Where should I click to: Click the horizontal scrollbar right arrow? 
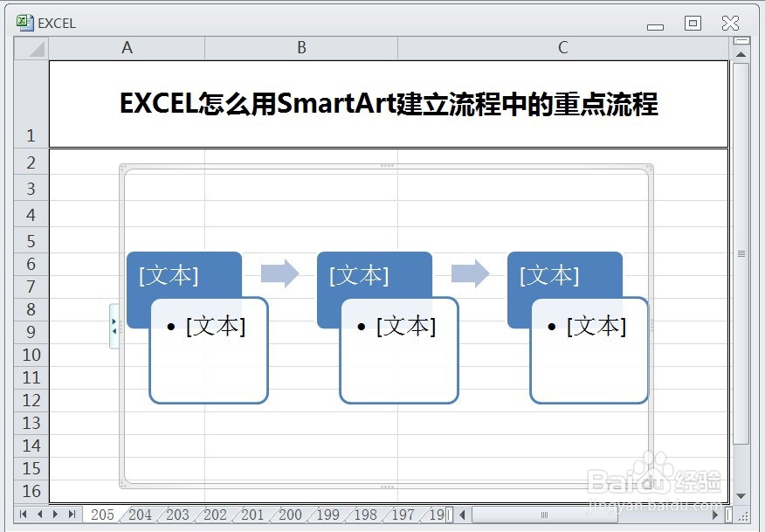(715, 515)
